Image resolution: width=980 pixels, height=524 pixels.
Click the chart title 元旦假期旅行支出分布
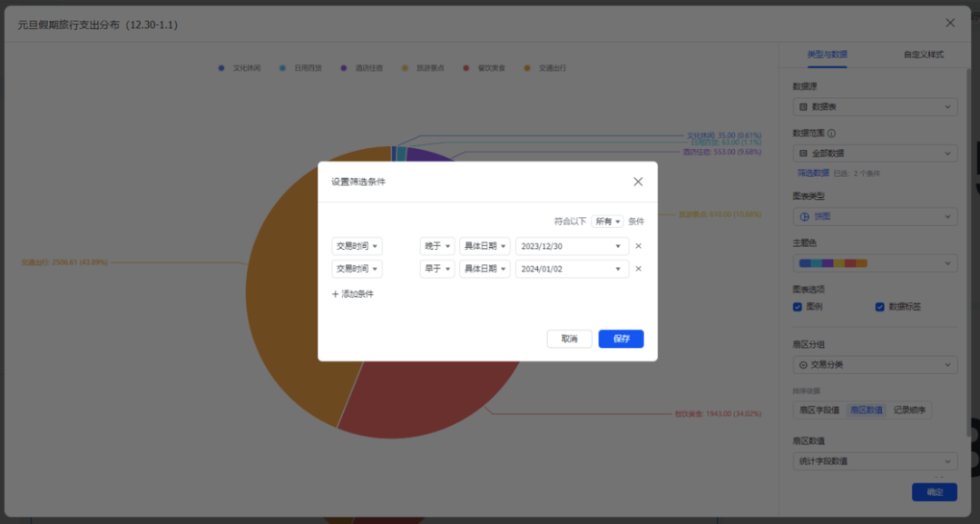(97, 25)
